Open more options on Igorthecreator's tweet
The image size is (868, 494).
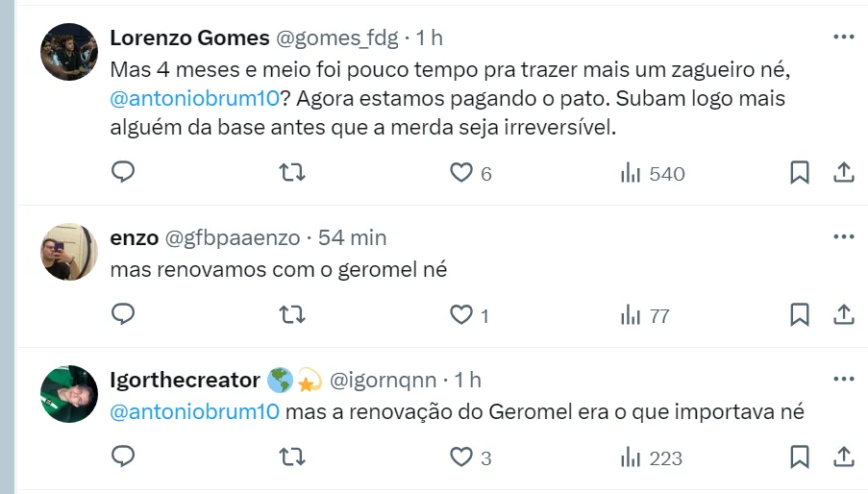pyautogui.click(x=843, y=379)
